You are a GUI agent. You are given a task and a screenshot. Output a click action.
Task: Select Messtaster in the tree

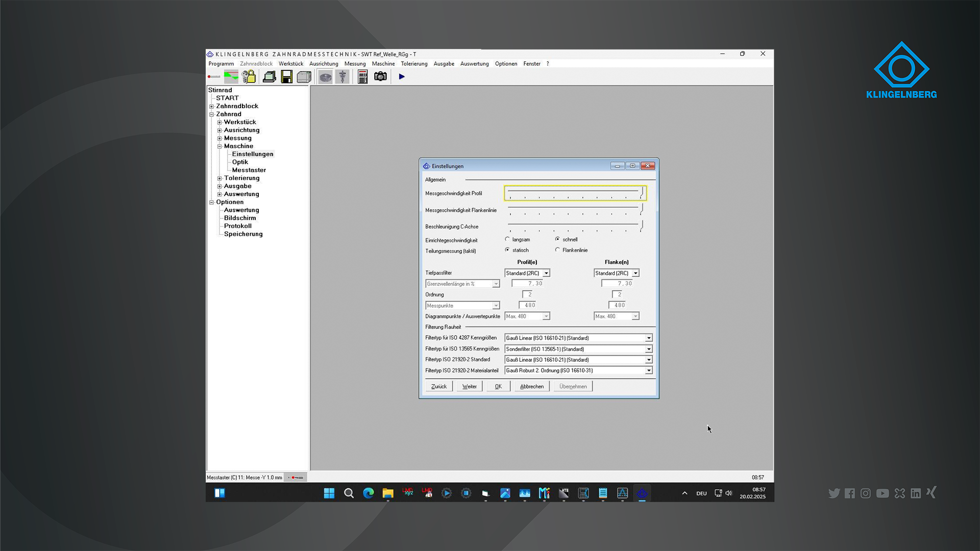point(249,170)
